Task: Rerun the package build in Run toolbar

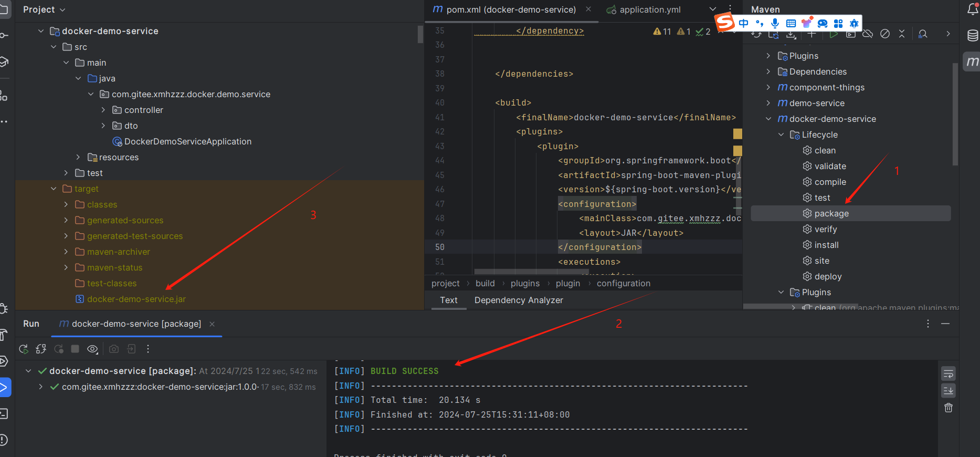Action: point(24,349)
